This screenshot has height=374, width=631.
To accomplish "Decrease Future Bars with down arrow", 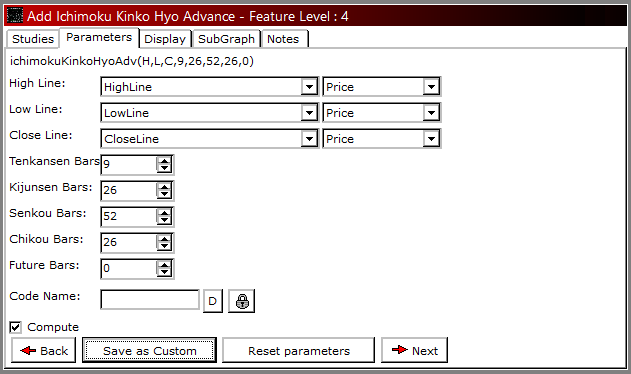I will [164, 273].
